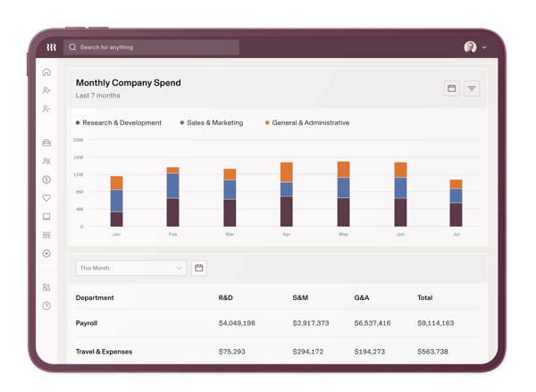Expand the profile avatar chevron menu
The width and height of the screenshot is (536, 392).
pyautogui.click(x=484, y=47)
